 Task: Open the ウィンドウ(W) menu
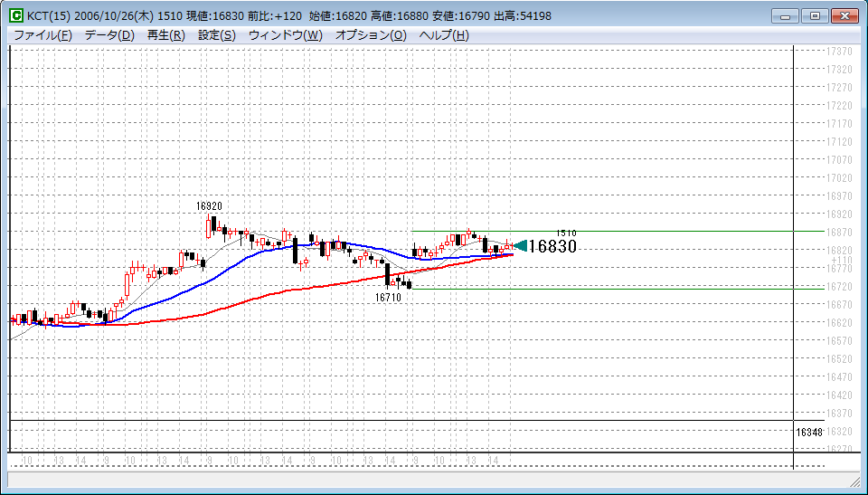tap(285, 35)
